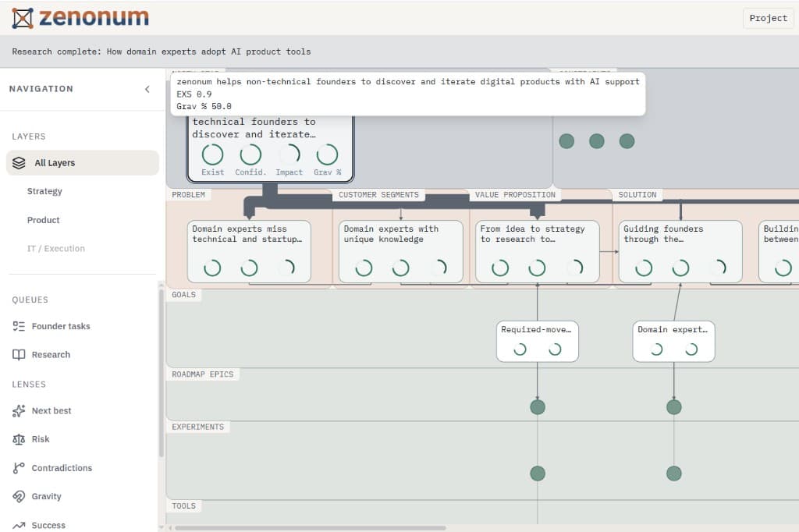Screen dimensions: 799x532
Task: Open the Gravity lens
Action: coord(46,496)
